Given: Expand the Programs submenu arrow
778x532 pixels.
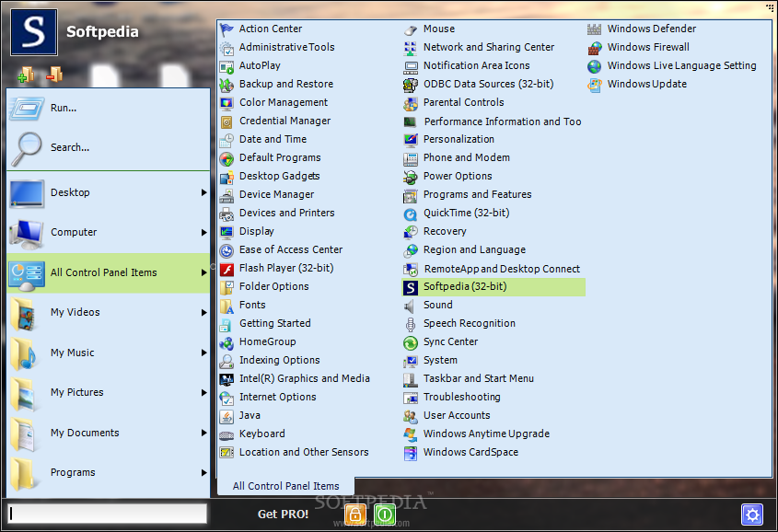Looking at the screenshot, I should click(x=203, y=473).
